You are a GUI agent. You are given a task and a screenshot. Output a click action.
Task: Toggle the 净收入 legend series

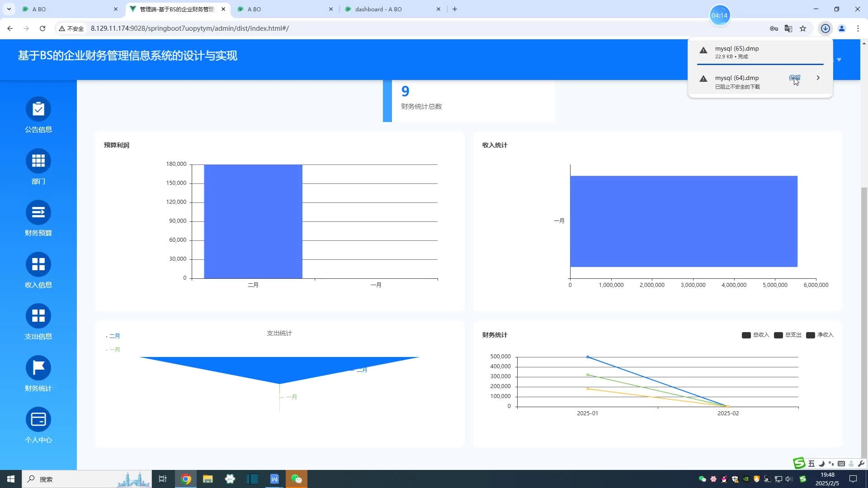click(x=820, y=335)
